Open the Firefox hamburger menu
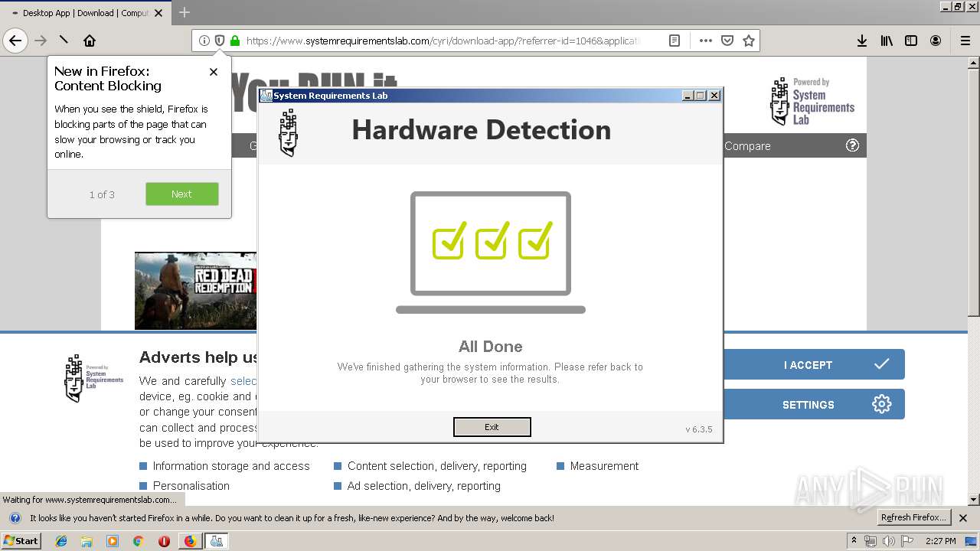 coord(965,41)
